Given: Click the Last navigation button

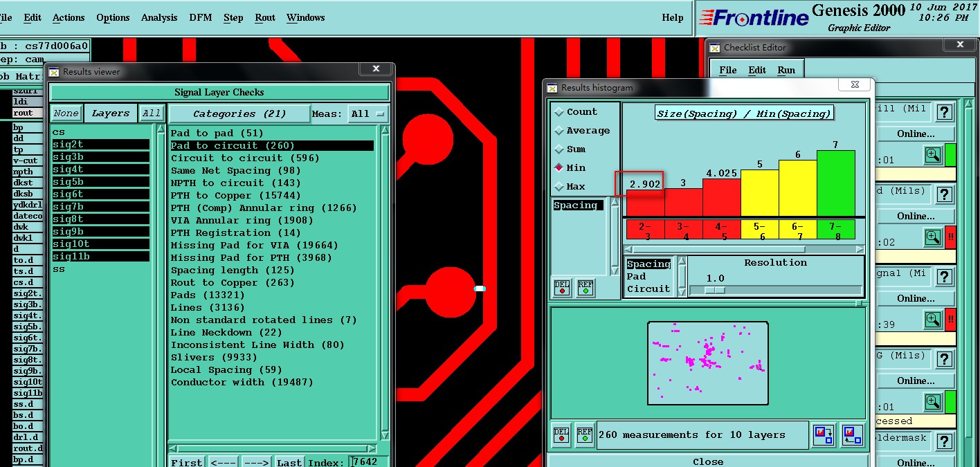Looking at the screenshot, I should (x=289, y=462).
